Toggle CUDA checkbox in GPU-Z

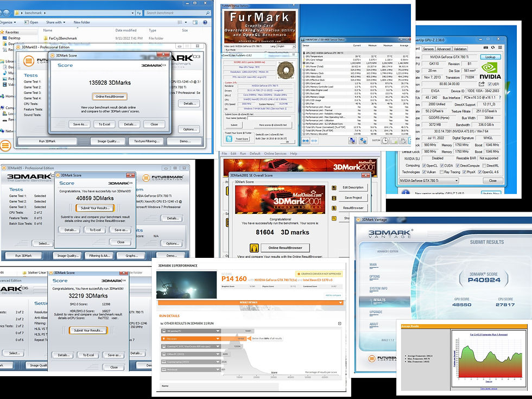pos(442,166)
